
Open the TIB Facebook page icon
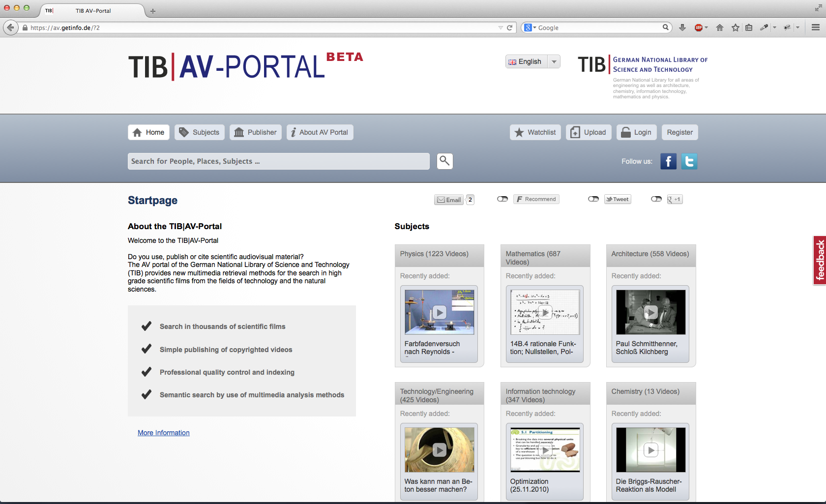tap(668, 161)
